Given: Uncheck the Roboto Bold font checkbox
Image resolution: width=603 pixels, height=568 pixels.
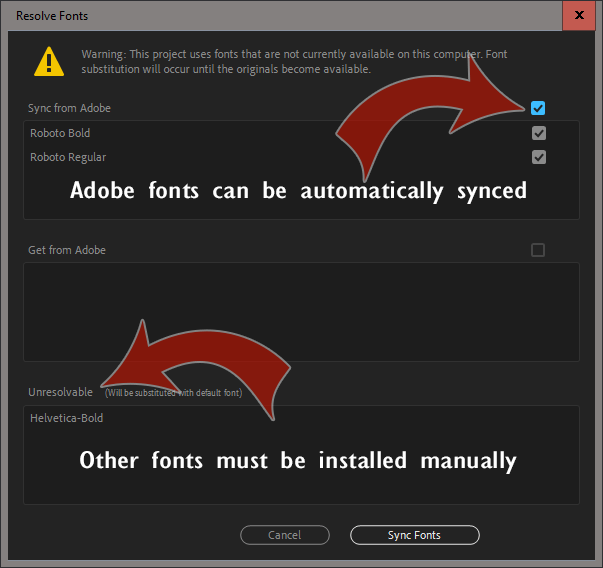Looking at the screenshot, I should (x=539, y=133).
